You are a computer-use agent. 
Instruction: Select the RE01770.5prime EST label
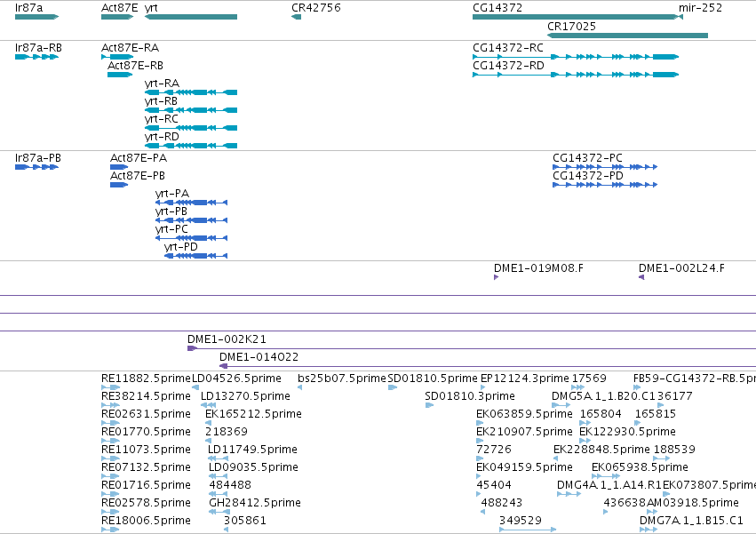[146, 432]
